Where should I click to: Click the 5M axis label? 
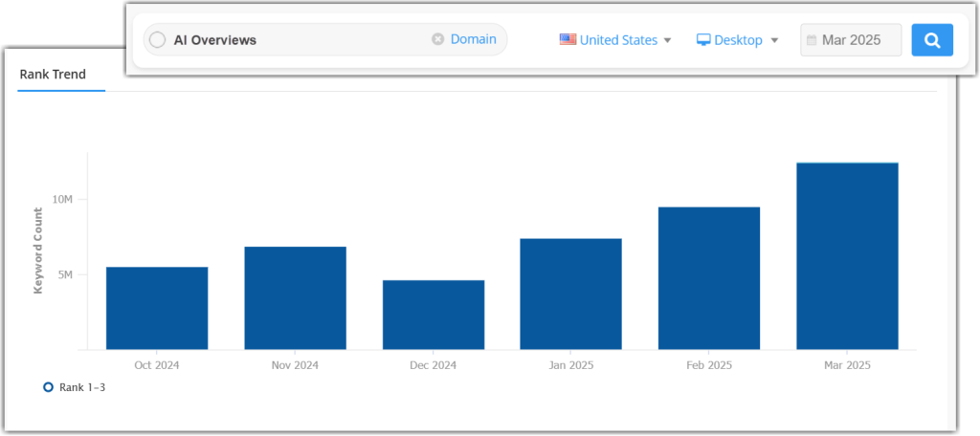(x=66, y=274)
